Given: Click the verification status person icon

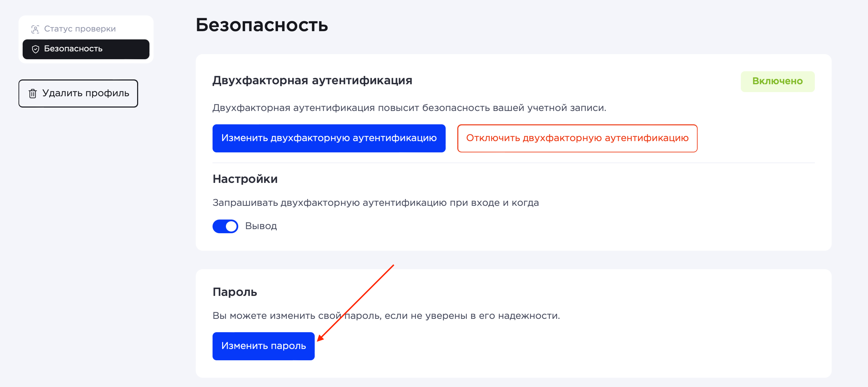Looking at the screenshot, I should point(35,29).
